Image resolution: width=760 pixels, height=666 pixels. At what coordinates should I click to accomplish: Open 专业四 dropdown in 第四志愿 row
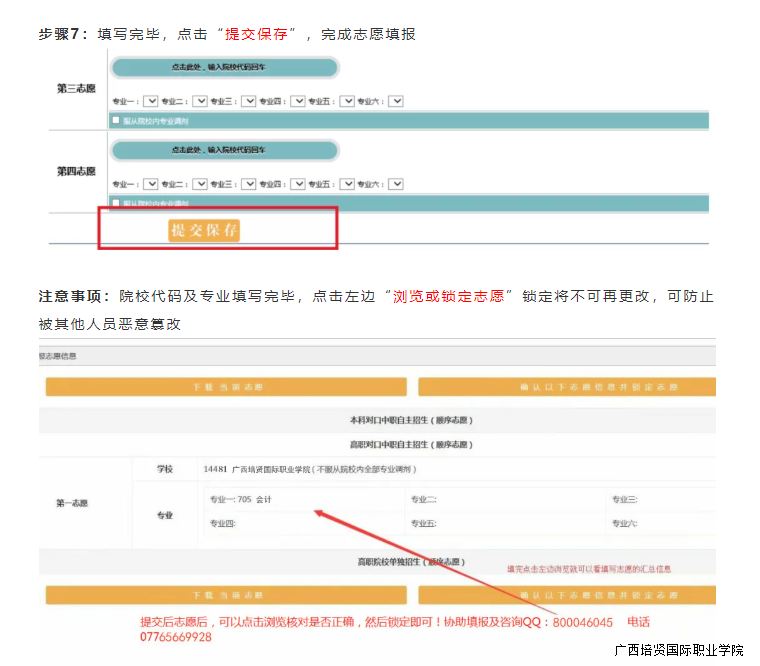click(298, 184)
